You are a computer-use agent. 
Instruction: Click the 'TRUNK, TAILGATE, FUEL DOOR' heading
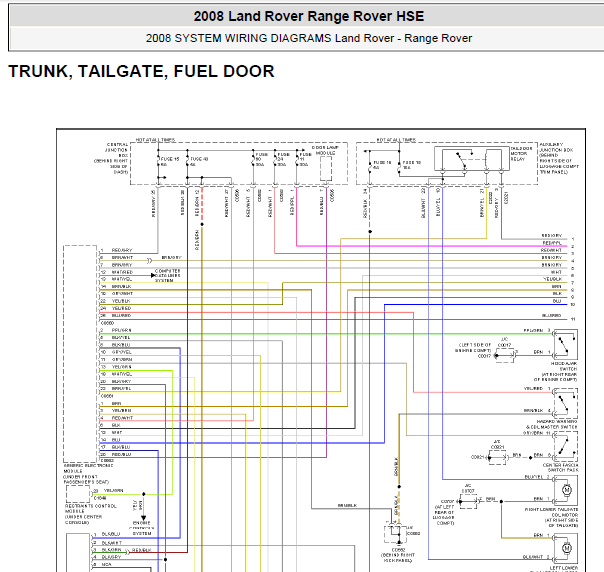141,71
